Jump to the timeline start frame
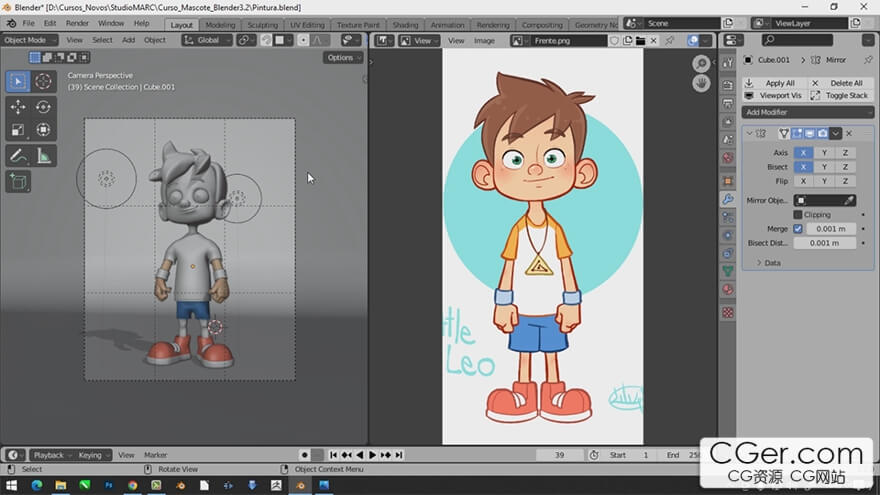Image resolution: width=880 pixels, height=495 pixels. pyautogui.click(x=333, y=455)
